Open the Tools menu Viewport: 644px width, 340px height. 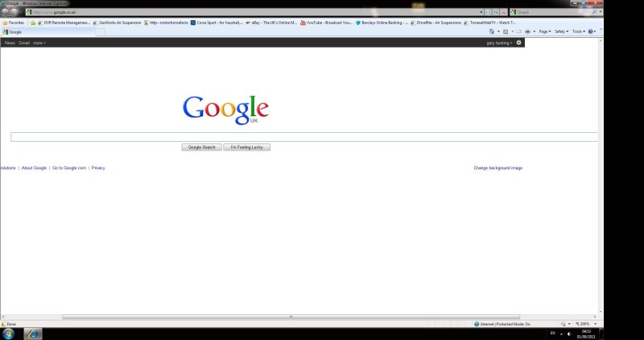pyautogui.click(x=579, y=31)
